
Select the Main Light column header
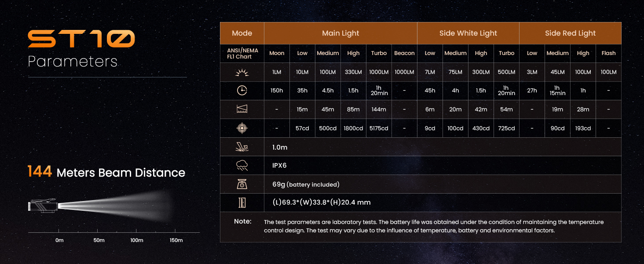coord(340,33)
